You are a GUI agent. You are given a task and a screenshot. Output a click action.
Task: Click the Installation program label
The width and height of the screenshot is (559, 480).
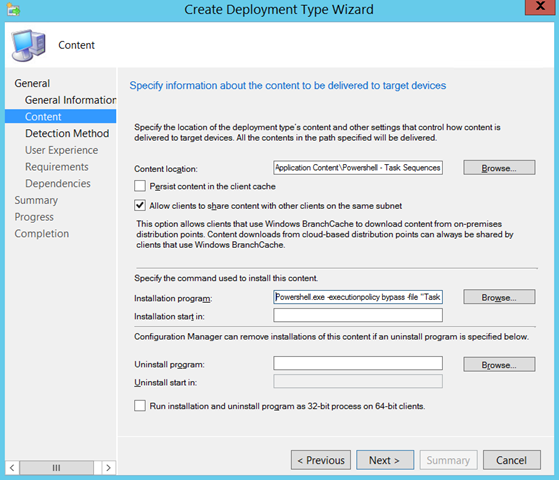(173, 298)
